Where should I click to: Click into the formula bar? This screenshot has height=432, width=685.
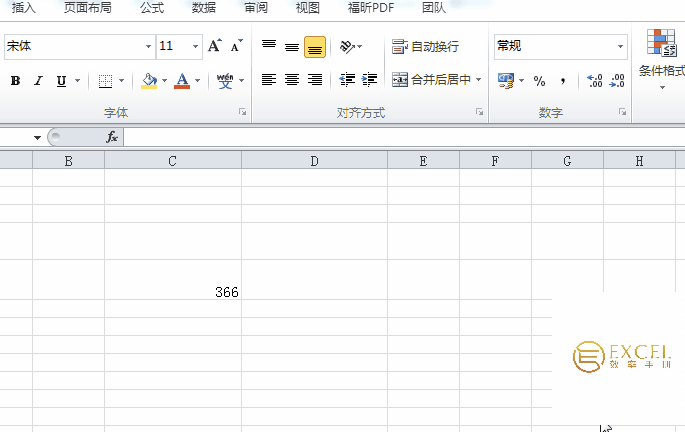[404, 137]
